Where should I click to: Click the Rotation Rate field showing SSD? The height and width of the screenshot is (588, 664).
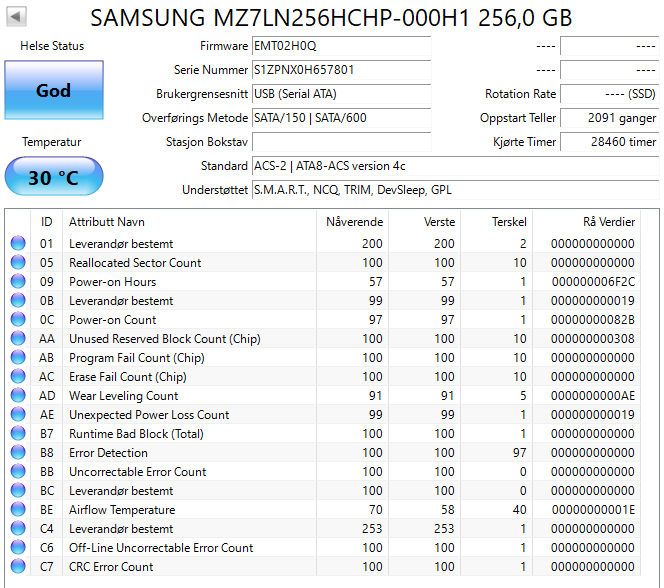pyautogui.click(x=610, y=94)
